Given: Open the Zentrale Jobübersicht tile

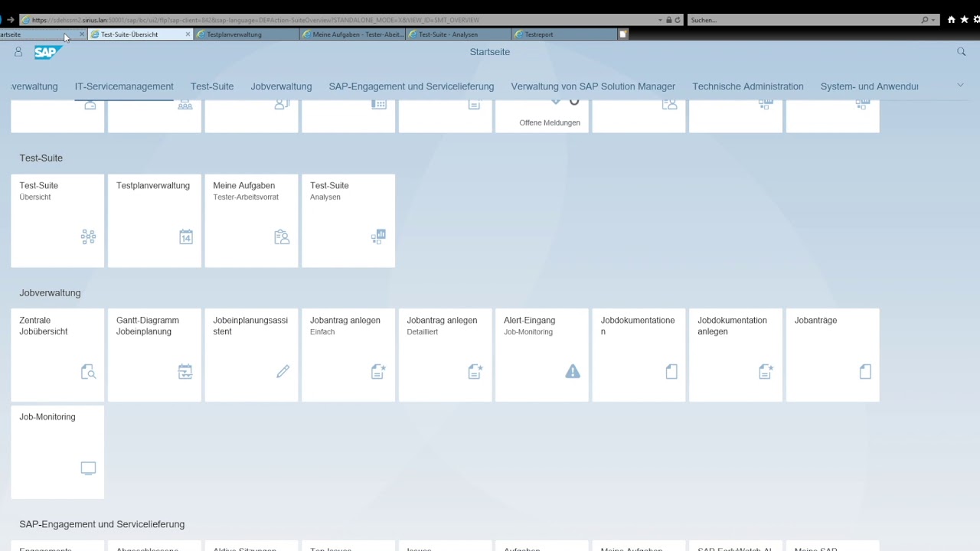Looking at the screenshot, I should pos(57,355).
